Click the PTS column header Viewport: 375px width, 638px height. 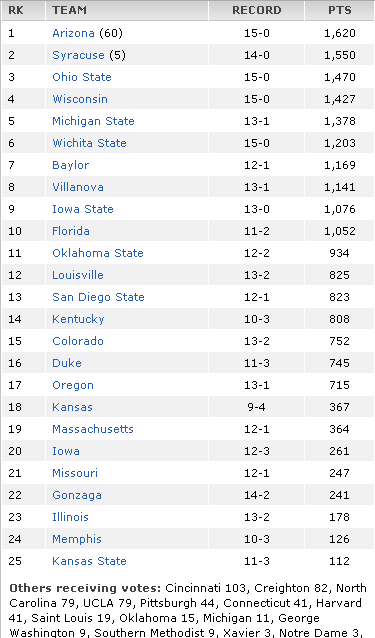(x=340, y=10)
